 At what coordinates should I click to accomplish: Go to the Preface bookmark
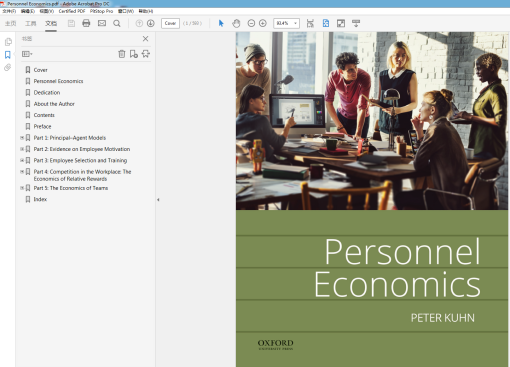click(x=42, y=126)
